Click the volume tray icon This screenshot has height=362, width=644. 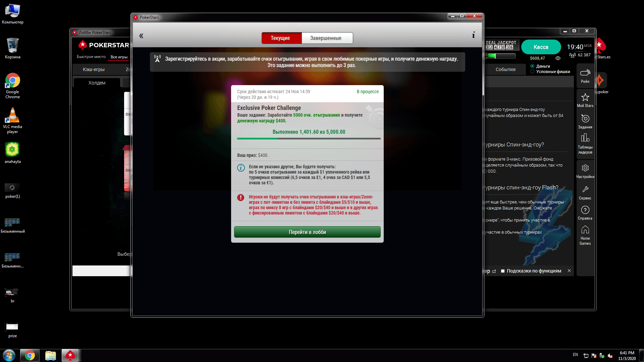click(x=610, y=356)
